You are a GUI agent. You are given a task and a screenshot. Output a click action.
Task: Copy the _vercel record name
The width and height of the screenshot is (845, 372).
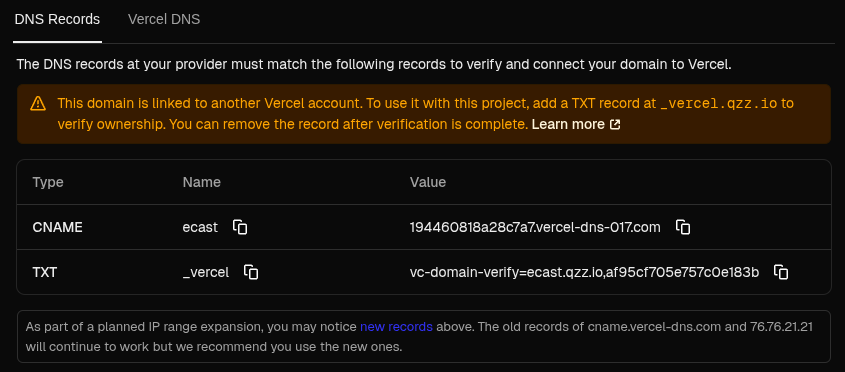pos(251,272)
